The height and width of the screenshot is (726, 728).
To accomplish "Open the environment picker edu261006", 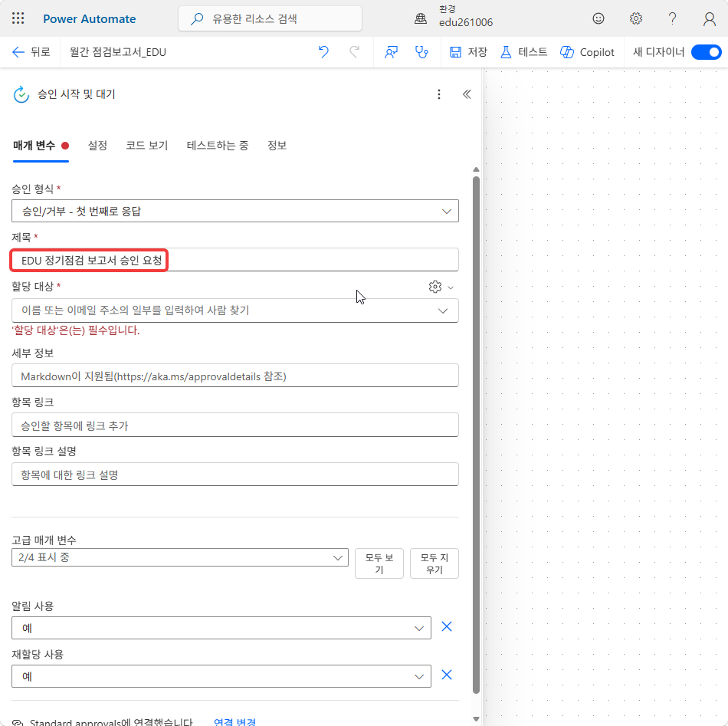I will pos(455,17).
